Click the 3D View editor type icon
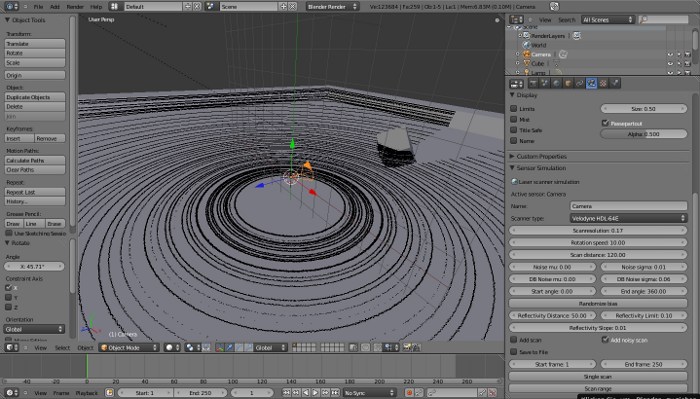The image size is (700, 399). click(11, 347)
